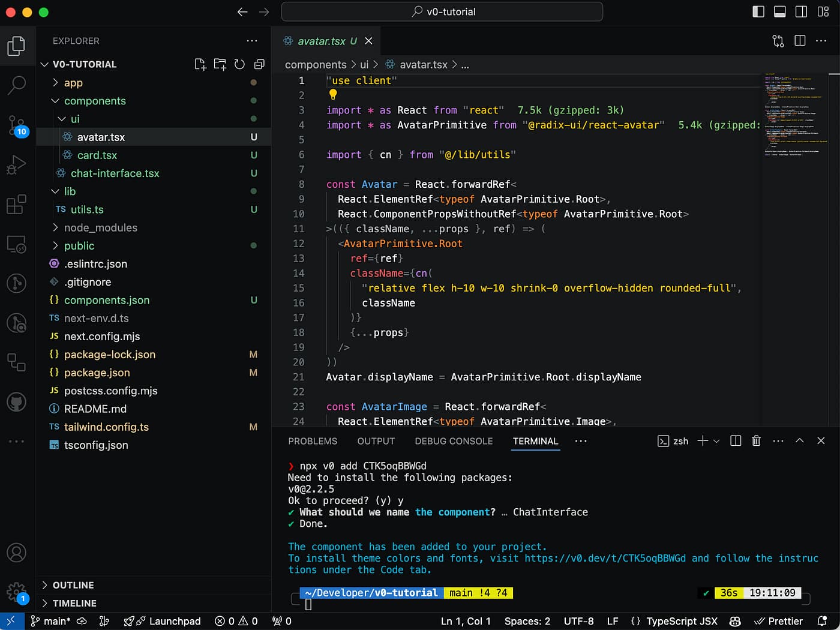The image size is (840, 630).
Task: Click the New File icon in Explorer
Action: 200,64
